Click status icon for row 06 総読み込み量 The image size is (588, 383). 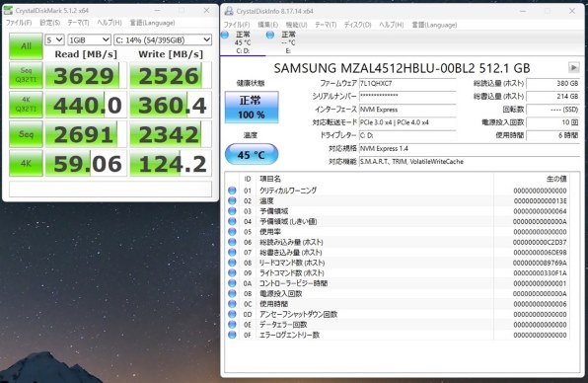232,242
